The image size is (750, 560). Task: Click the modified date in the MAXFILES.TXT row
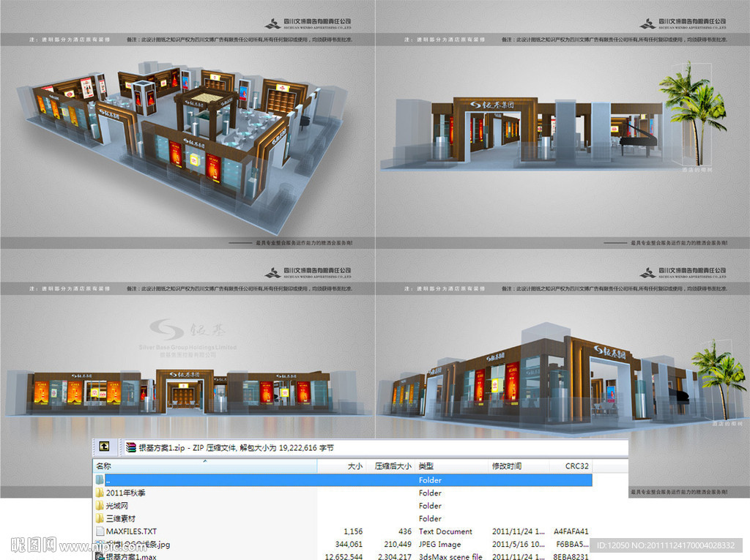coord(519,531)
